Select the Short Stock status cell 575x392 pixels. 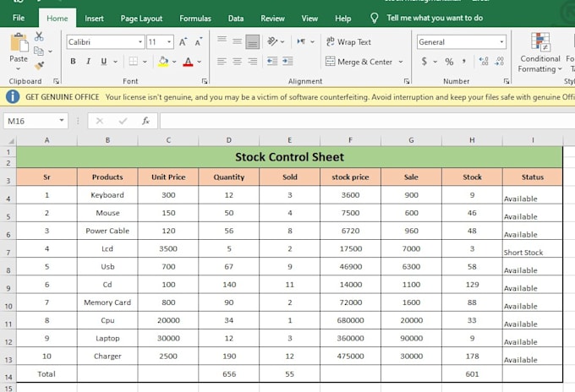pos(533,248)
